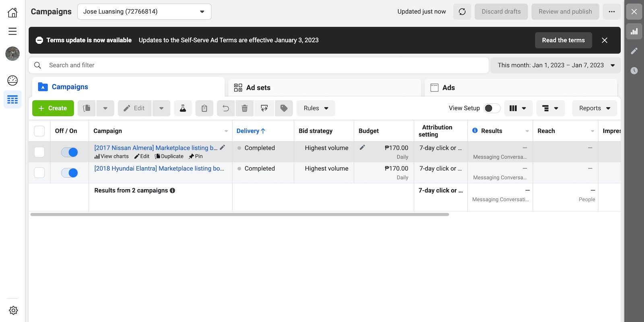Toggle the View Setup switch
This screenshot has width=644, height=322.
492,108
